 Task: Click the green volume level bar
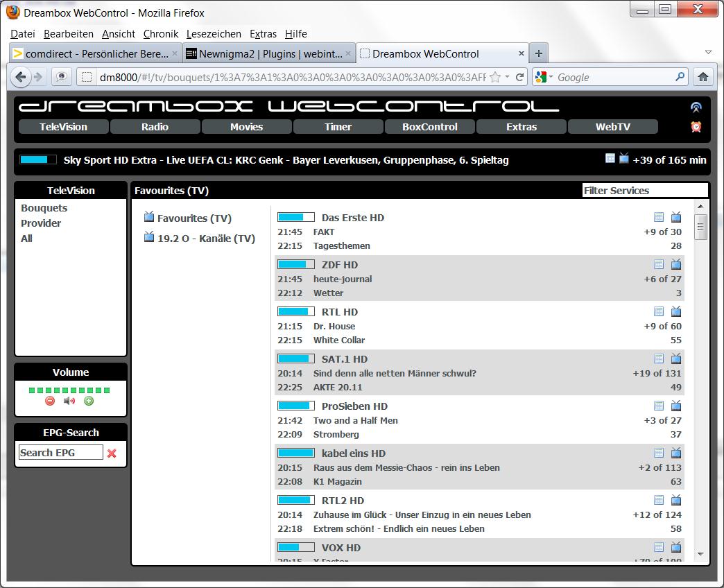click(x=69, y=390)
